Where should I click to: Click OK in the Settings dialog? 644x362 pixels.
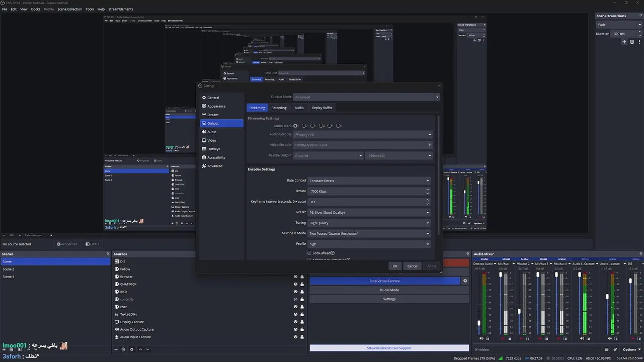point(395,266)
